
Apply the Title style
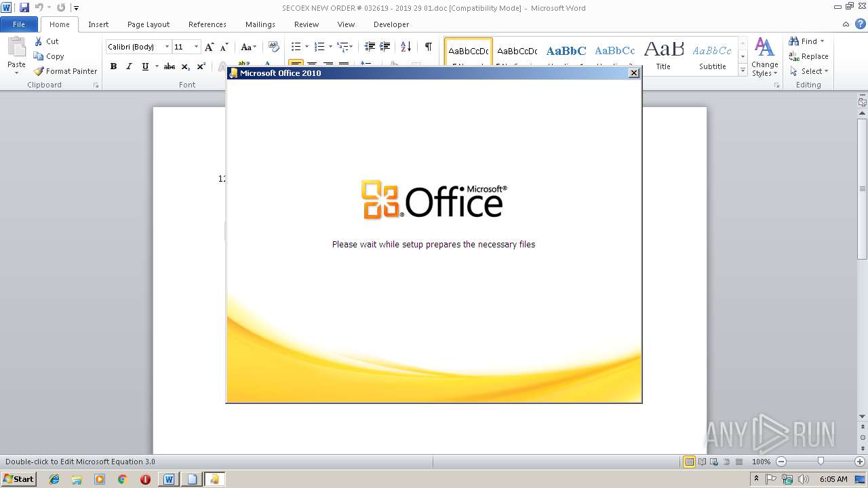click(x=664, y=57)
